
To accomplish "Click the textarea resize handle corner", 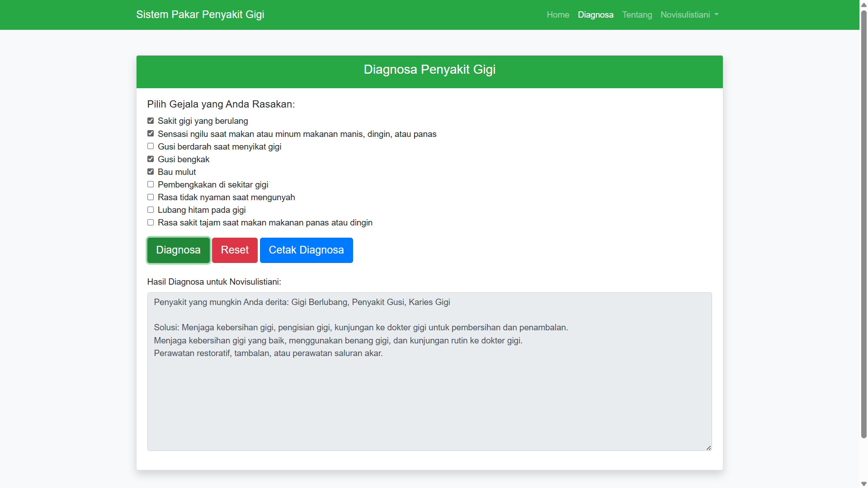I will [x=708, y=447].
